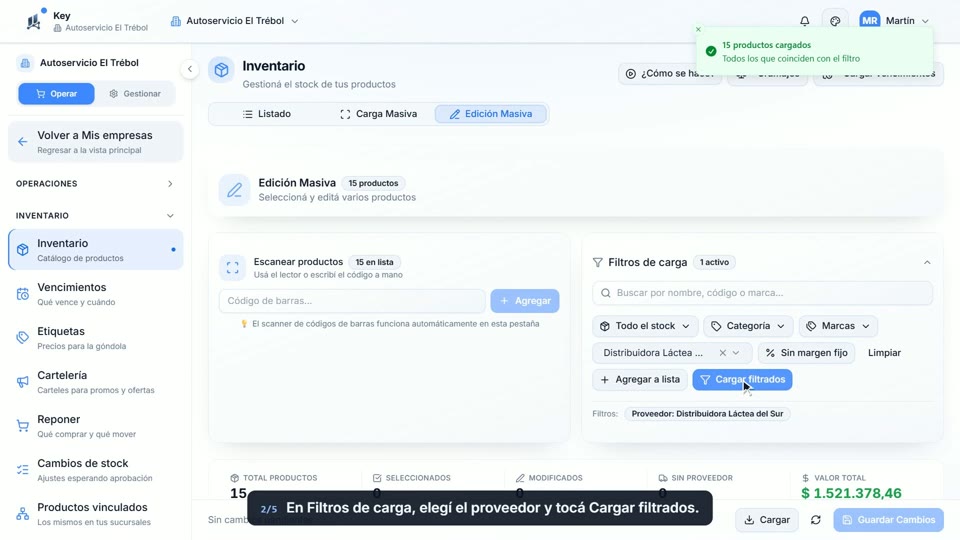Screen dimensions: 960x540
Task: Click the Inventario cube header icon
Action: coord(221,70)
